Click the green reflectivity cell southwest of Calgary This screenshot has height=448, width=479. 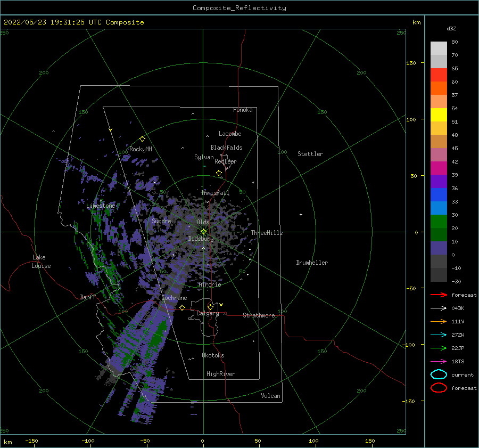(157, 336)
